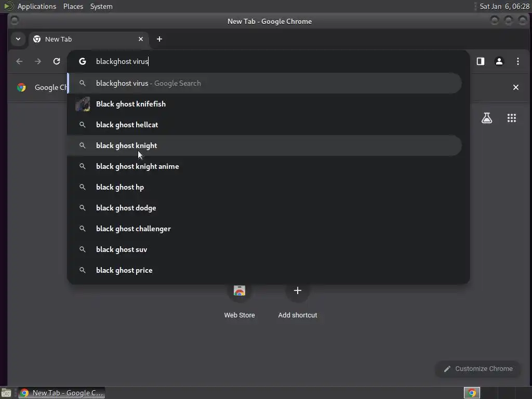The height and width of the screenshot is (399, 532).
Task: Close the New Tab tab
Action: coord(141,39)
